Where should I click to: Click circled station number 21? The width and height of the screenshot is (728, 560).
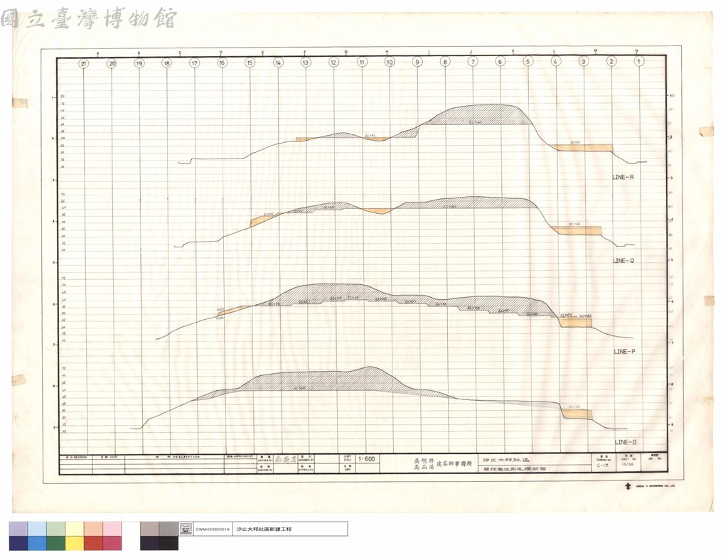[x=84, y=63]
